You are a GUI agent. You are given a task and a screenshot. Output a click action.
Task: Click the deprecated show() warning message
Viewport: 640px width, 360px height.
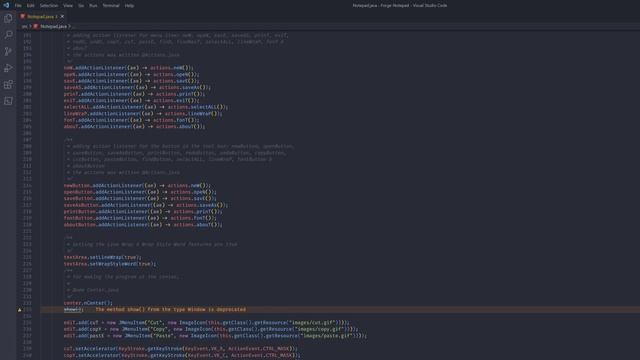click(x=171, y=309)
